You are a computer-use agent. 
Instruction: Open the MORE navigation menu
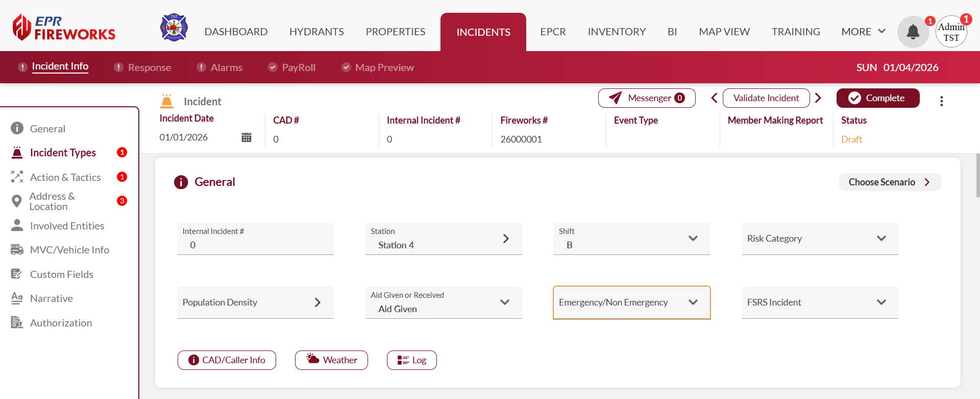pyautogui.click(x=863, y=32)
